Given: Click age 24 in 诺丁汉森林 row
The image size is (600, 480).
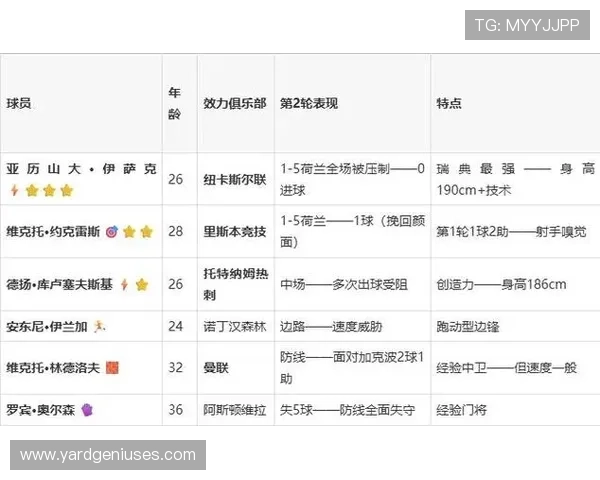Looking at the screenshot, I should [x=176, y=326].
